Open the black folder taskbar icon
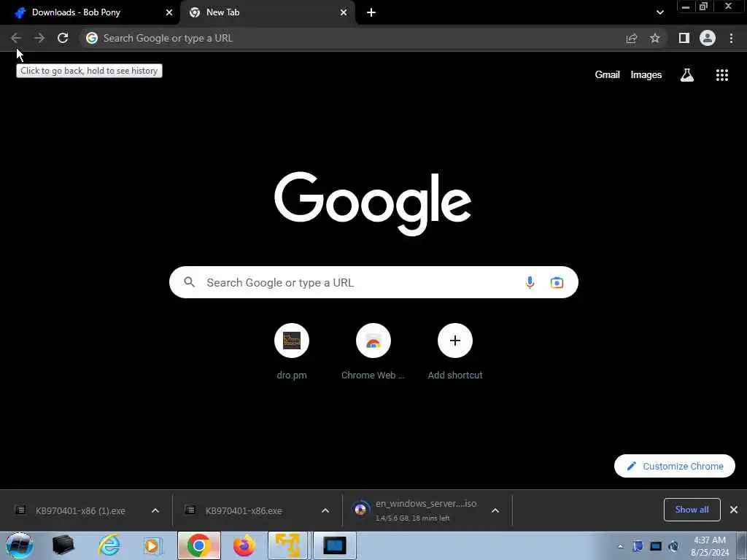The image size is (747, 560). [x=63, y=545]
